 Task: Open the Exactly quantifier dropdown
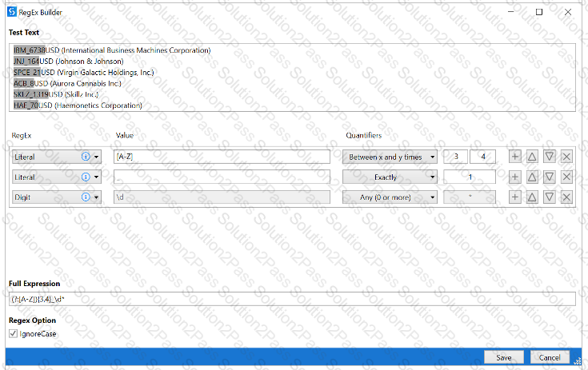coord(390,177)
